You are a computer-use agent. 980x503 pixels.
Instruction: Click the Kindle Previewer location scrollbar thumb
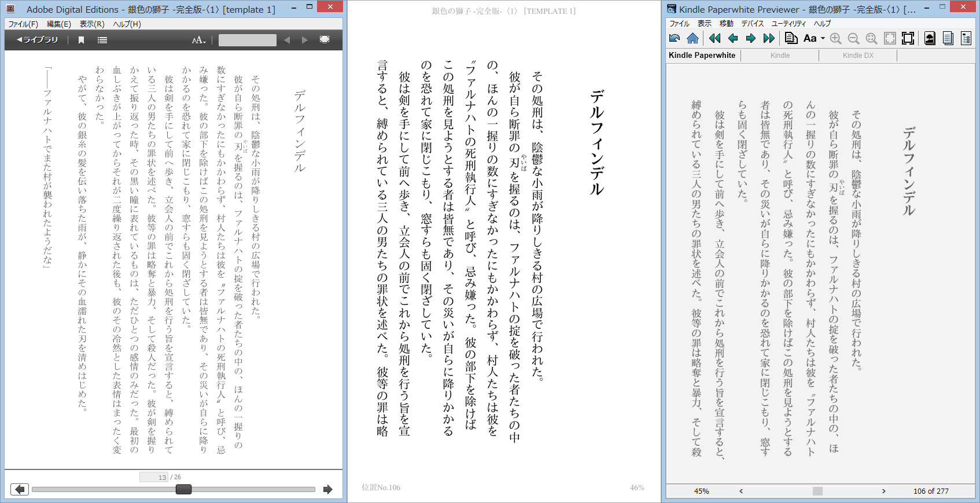point(817,491)
